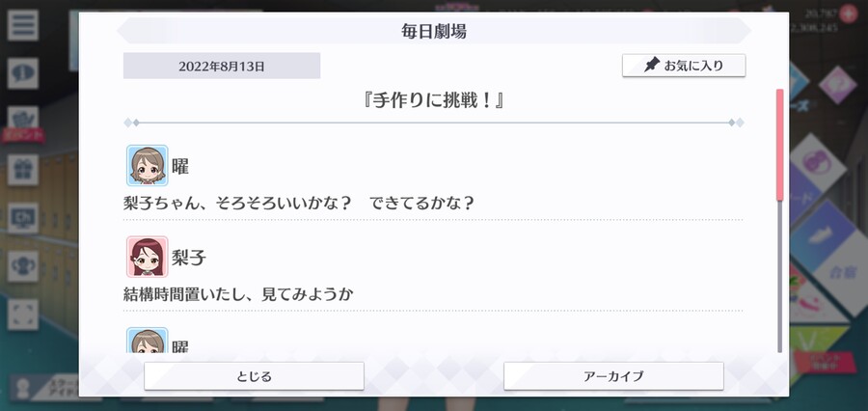Image resolution: width=868 pixels, height=411 pixels.
Task: Open the trophy icon in left sidebar
Action: point(23,266)
